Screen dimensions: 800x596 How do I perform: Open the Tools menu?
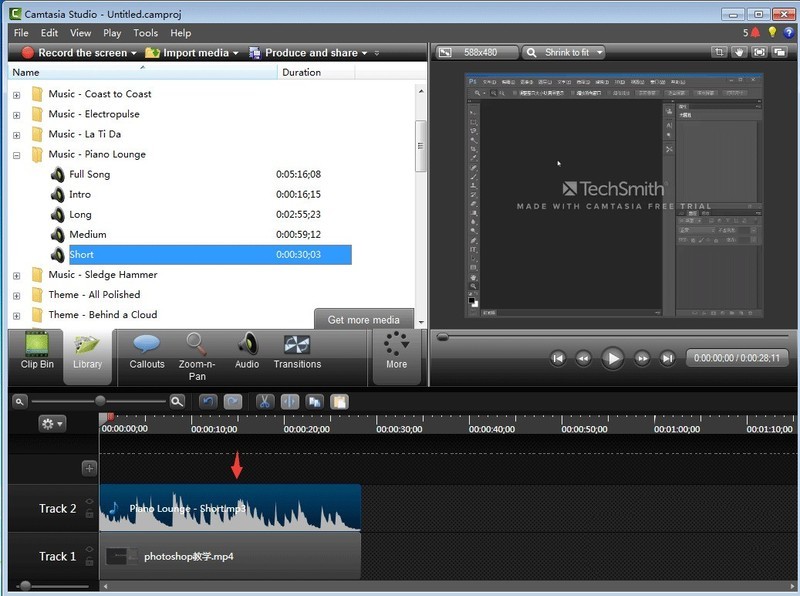pos(145,32)
